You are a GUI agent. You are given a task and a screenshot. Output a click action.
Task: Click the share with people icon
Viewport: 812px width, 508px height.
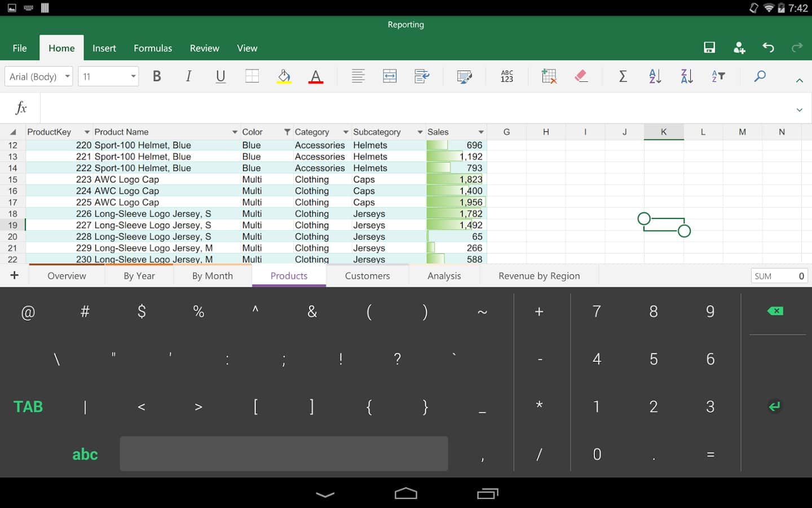tap(739, 48)
